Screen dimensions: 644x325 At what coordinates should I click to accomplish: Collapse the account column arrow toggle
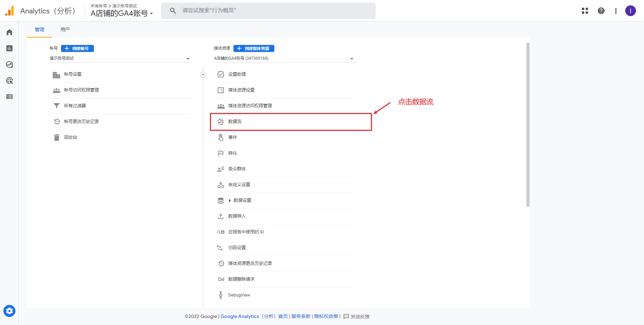tap(203, 74)
